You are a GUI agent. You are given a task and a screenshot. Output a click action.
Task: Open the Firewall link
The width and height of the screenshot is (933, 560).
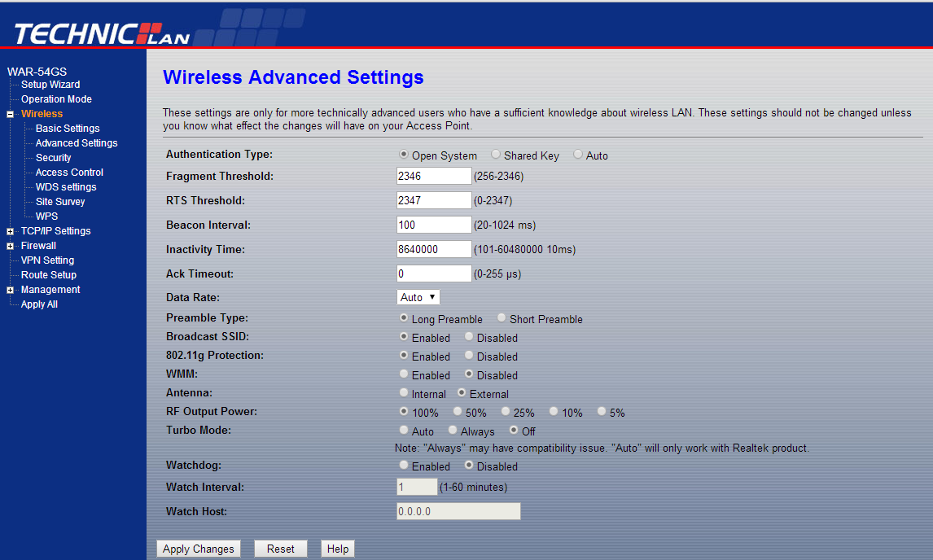coord(38,245)
